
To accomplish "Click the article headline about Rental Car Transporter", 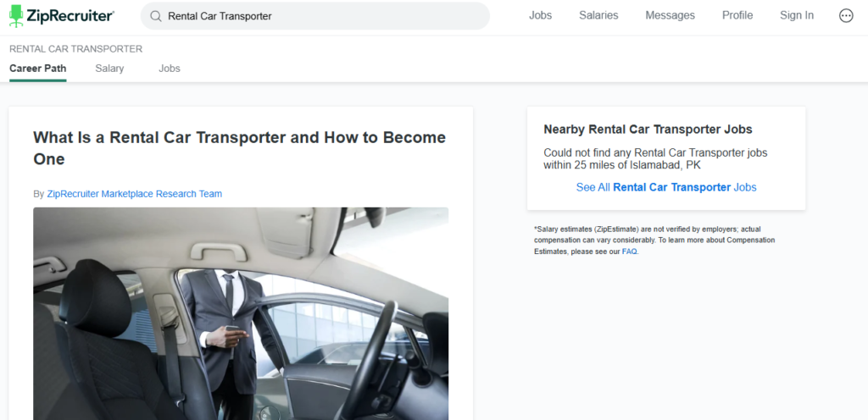I will (x=239, y=148).
